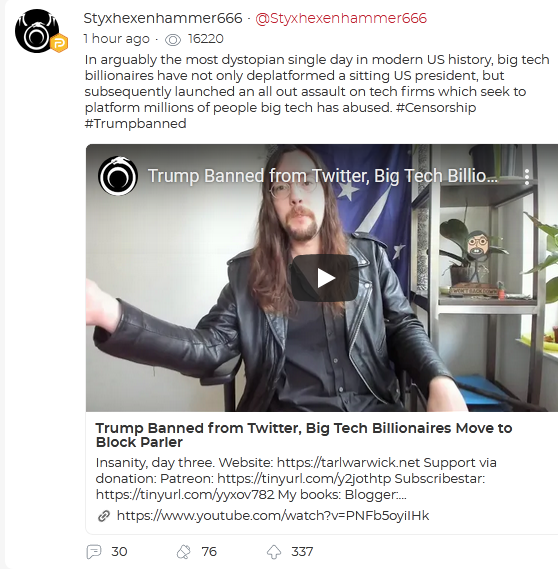The image size is (558, 569).
Task: Play the embedded YouTube video
Action: point(325,278)
